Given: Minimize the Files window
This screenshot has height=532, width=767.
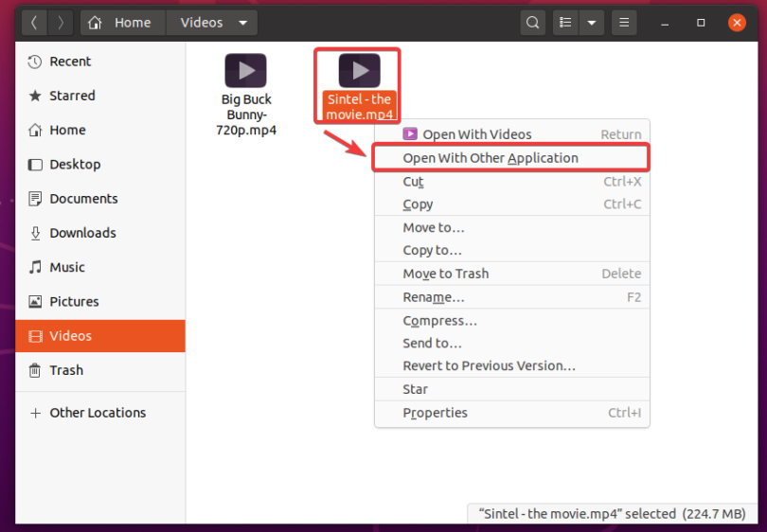Looking at the screenshot, I should [x=665, y=23].
